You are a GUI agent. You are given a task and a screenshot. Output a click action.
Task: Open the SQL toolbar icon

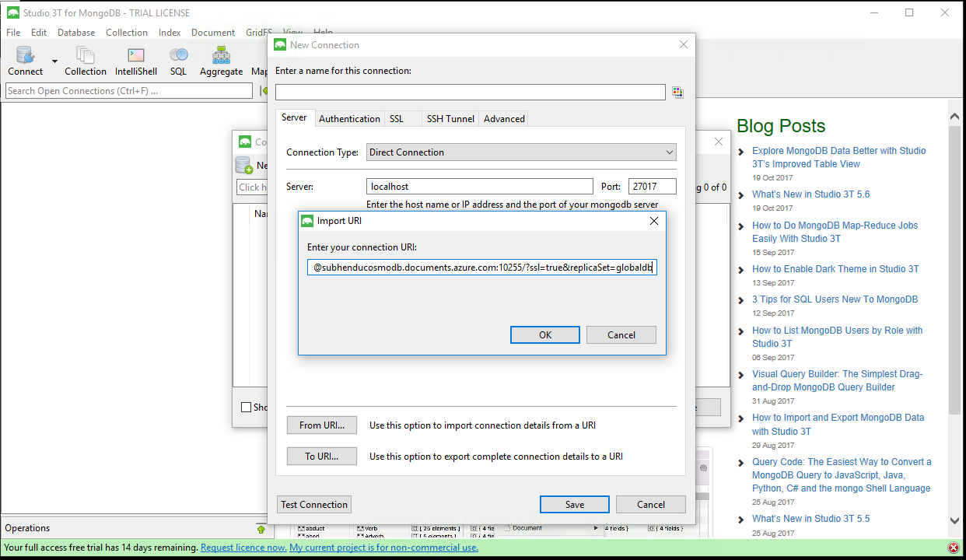click(x=179, y=61)
